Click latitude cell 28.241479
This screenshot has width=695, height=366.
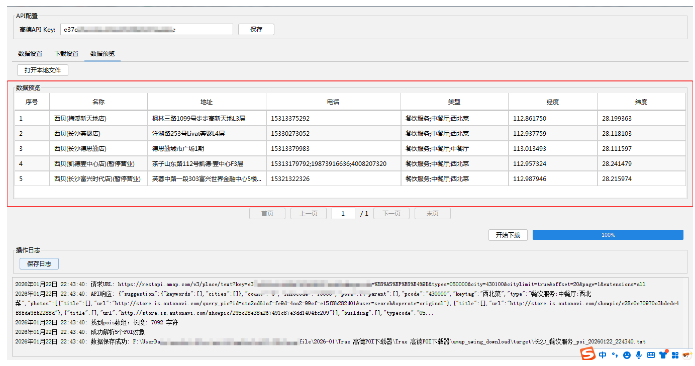coord(641,164)
